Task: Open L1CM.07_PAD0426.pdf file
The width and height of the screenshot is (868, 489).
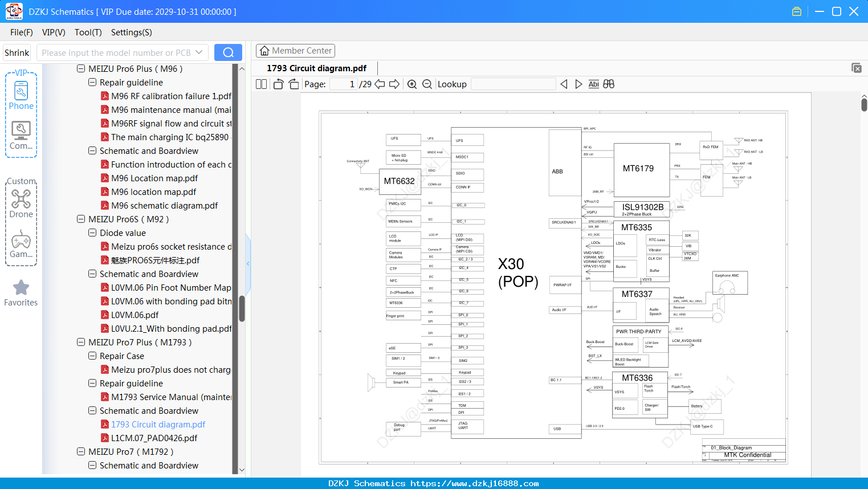Action: pos(154,438)
